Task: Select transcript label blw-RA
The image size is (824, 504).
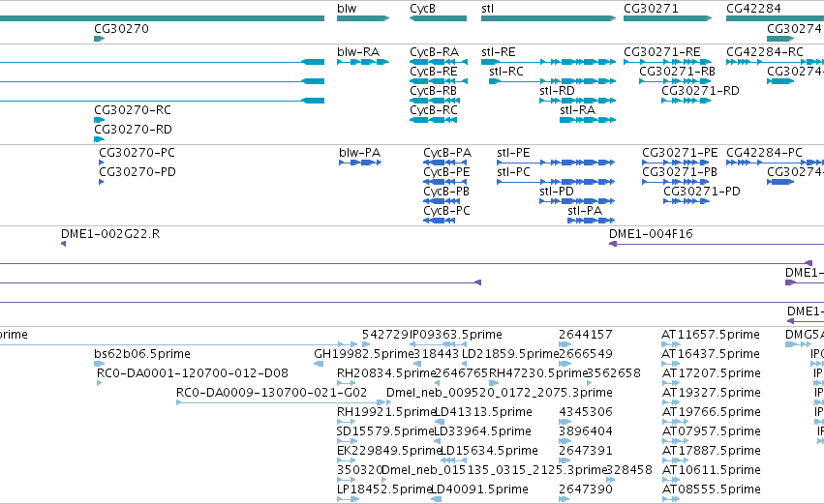Action: click(x=358, y=52)
